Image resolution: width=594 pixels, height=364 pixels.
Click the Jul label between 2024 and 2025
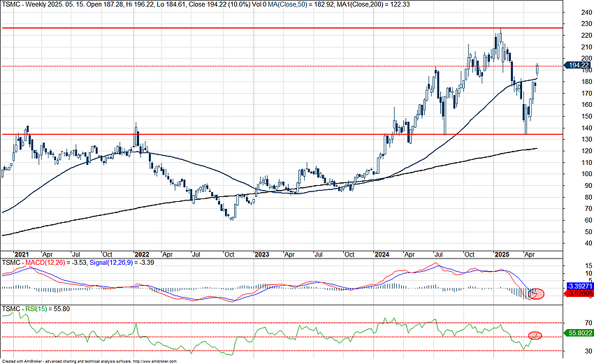coord(439,254)
